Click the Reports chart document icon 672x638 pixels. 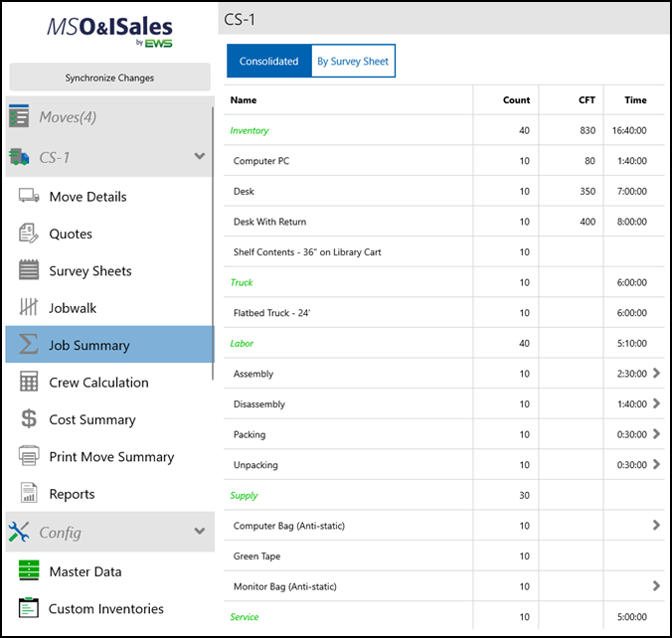coord(29,494)
